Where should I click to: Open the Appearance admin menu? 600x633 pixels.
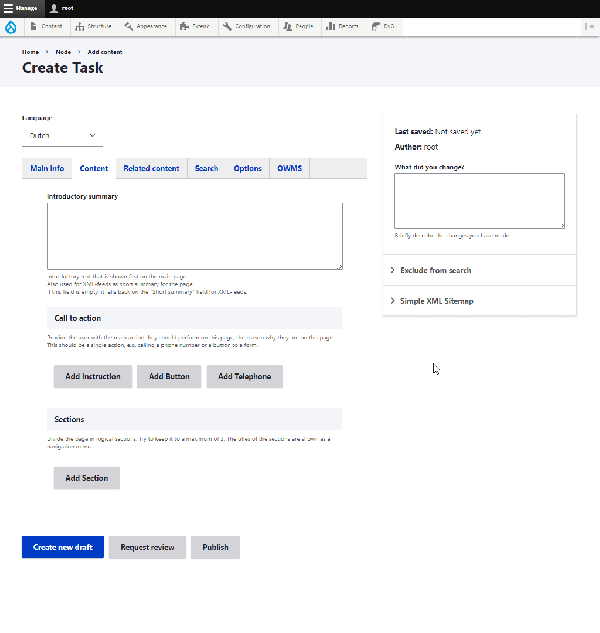pos(146,26)
